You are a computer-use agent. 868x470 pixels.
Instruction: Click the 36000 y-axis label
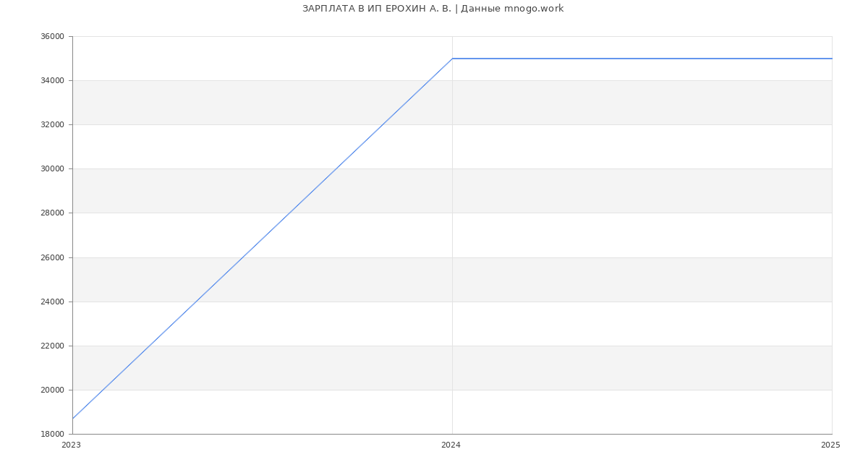click(54, 37)
